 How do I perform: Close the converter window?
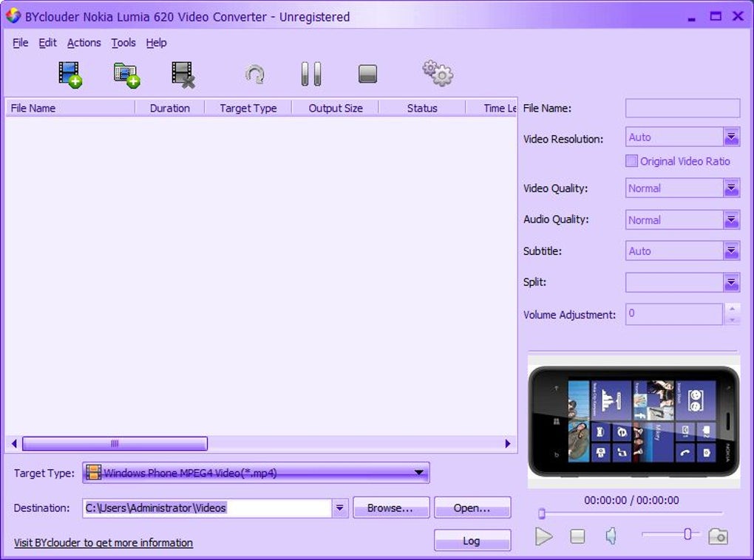(x=738, y=16)
